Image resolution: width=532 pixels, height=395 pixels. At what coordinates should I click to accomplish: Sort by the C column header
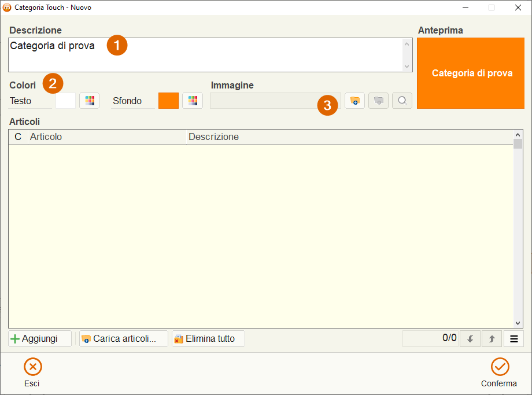point(18,136)
